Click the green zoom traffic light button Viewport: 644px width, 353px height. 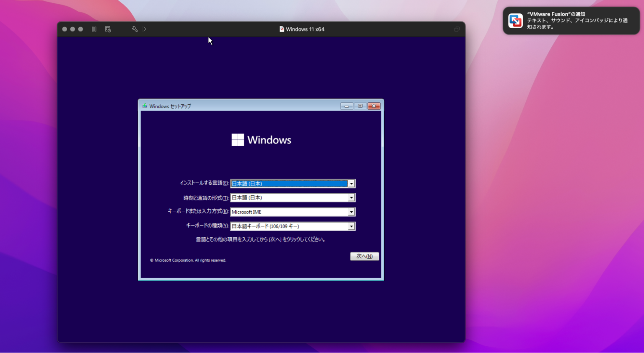80,29
